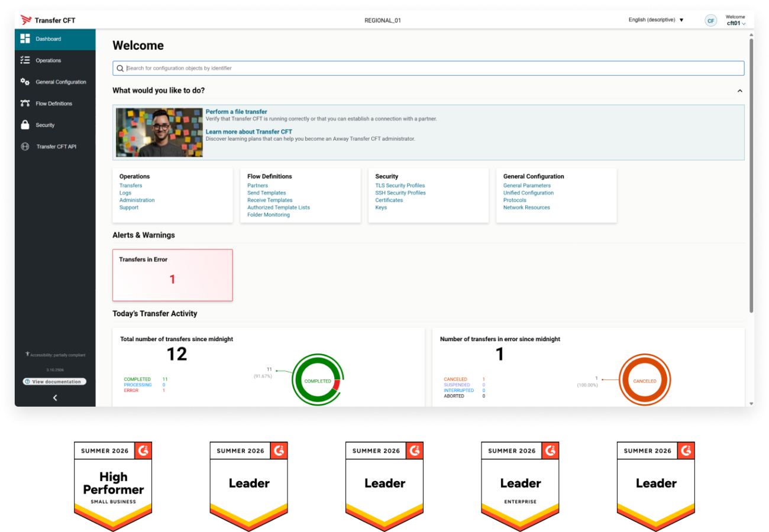Image resolution: width=769 pixels, height=532 pixels.
Task: Click the Transfer CFT logo icon
Action: [x=26, y=20]
